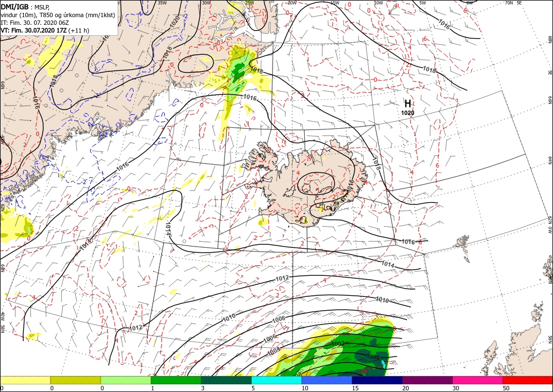This screenshot has width=553, height=392.
Task: Click the legend value 10
Action: (305, 388)
